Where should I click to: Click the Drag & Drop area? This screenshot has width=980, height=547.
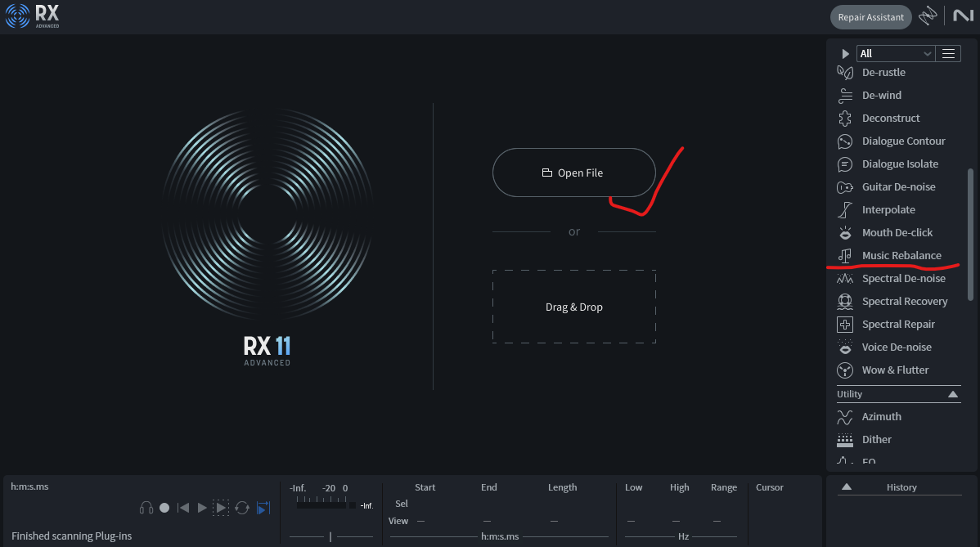pyautogui.click(x=573, y=307)
